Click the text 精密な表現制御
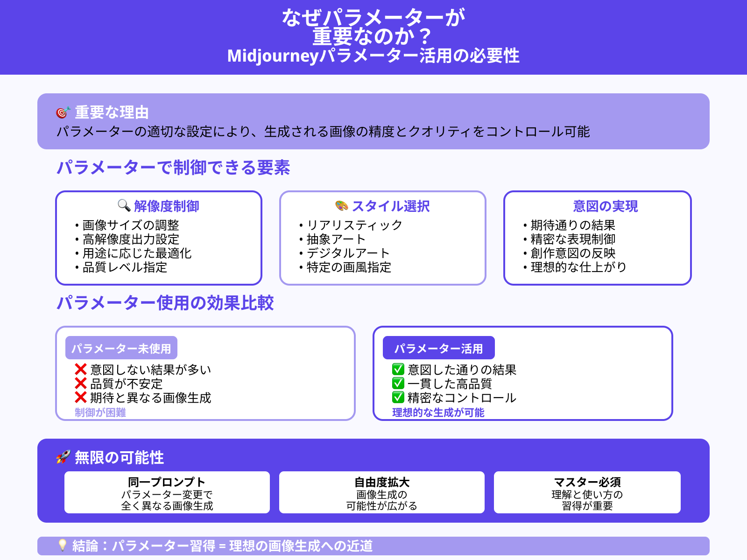This screenshot has height=560, width=747. click(x=573, y=239)
